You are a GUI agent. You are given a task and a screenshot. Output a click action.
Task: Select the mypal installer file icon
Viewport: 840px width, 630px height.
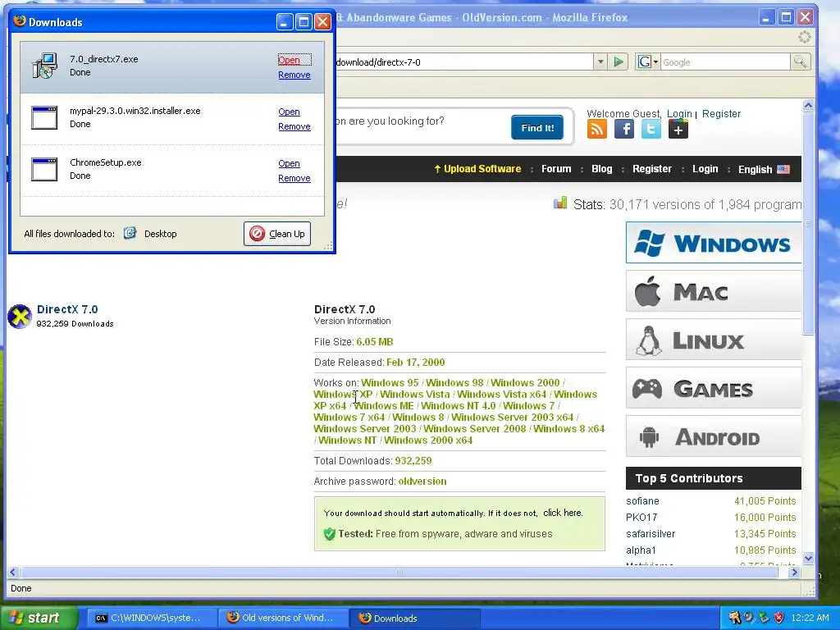[44, 117]
